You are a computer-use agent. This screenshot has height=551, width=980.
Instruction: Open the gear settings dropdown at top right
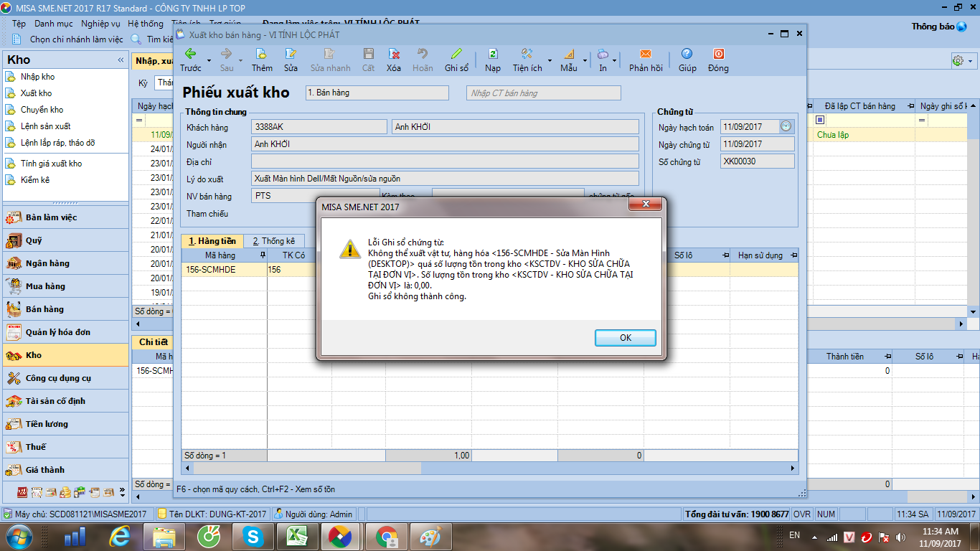(962, 61)
